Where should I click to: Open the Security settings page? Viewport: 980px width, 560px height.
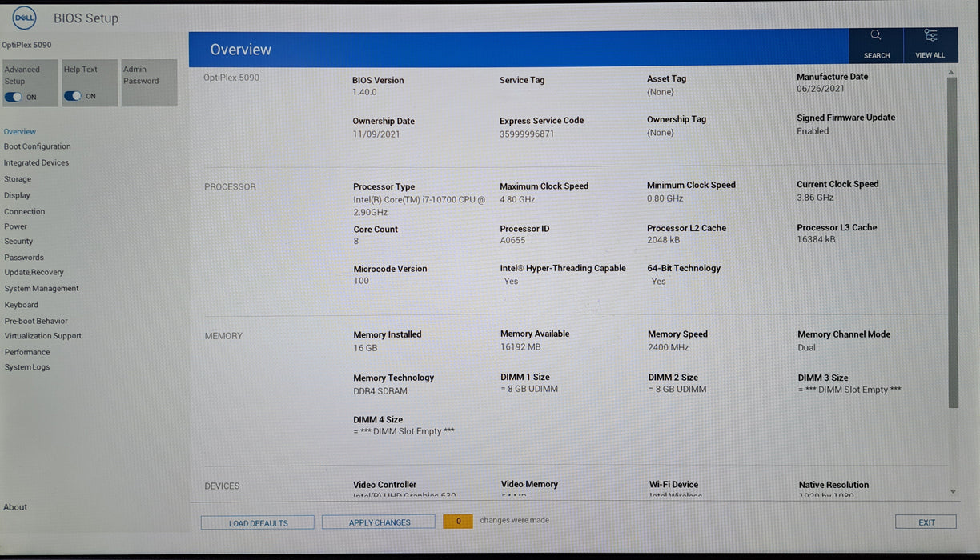point(18,241)
